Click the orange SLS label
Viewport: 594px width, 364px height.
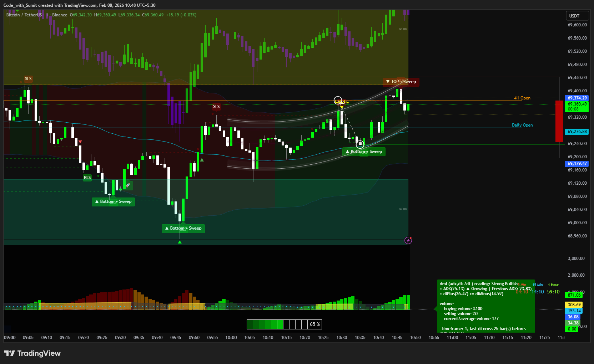[28, 79]
